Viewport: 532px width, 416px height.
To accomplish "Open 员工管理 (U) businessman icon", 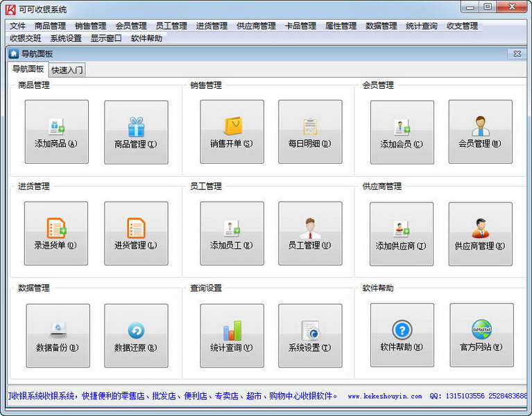I will point(310,234).
